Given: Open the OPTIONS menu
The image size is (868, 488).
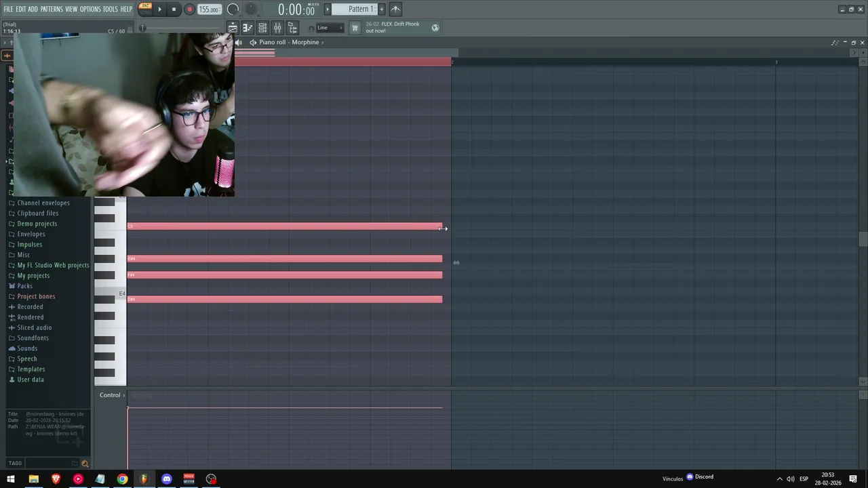Looking at the screenshot, I should [90, 9].
